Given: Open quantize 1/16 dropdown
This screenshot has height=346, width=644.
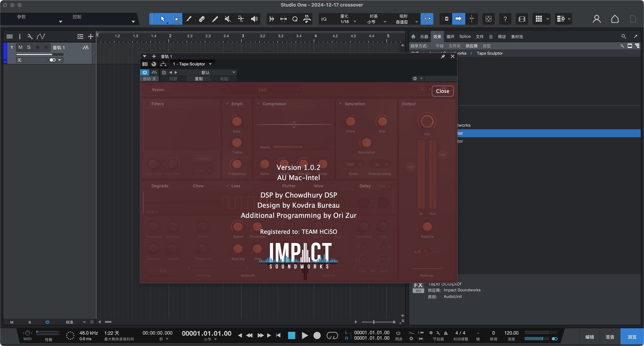Looking at the screenshot, I should click(x=348, y=22).
